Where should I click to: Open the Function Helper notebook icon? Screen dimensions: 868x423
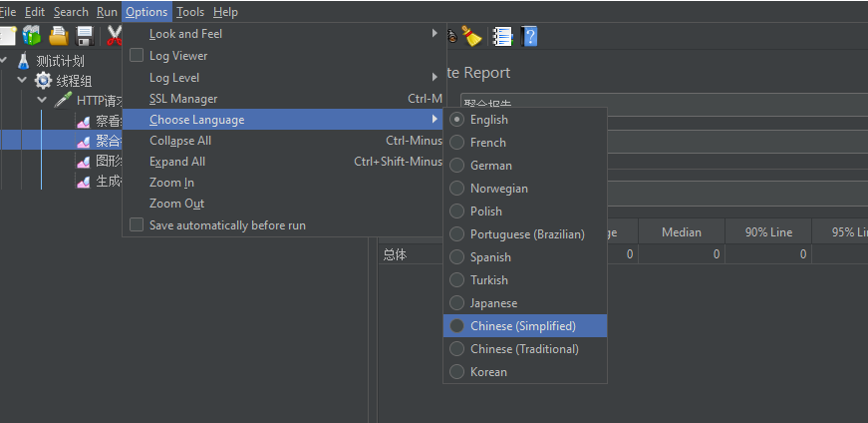point(501,36)
